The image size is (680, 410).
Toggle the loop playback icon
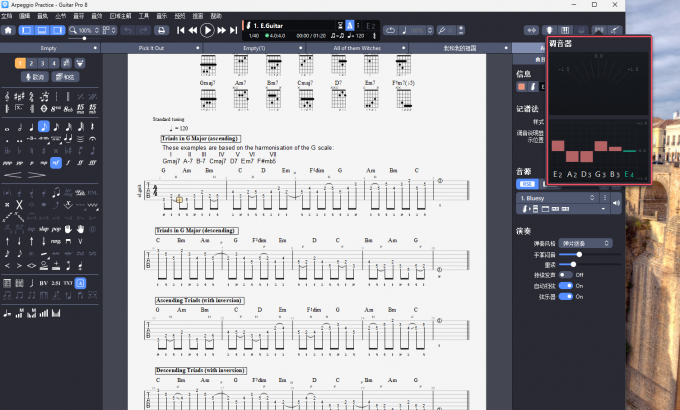[391, 31]
